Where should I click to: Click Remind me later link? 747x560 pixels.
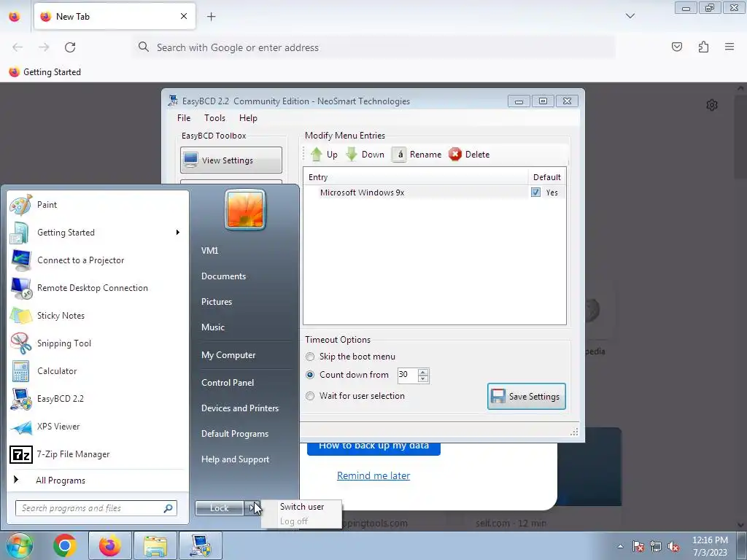(x=373, y=475)
